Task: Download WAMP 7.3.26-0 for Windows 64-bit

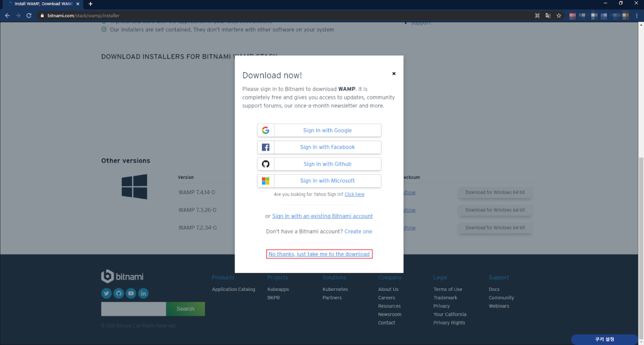Action: click(495, 210)
